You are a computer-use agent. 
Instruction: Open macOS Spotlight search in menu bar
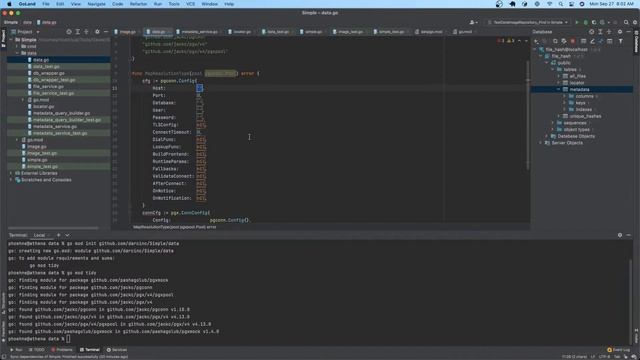pyautogui.click(x=561, y=4)
